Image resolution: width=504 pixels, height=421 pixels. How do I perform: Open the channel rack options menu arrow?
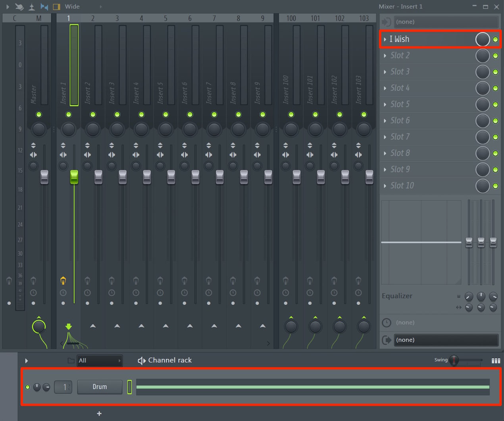27,361
